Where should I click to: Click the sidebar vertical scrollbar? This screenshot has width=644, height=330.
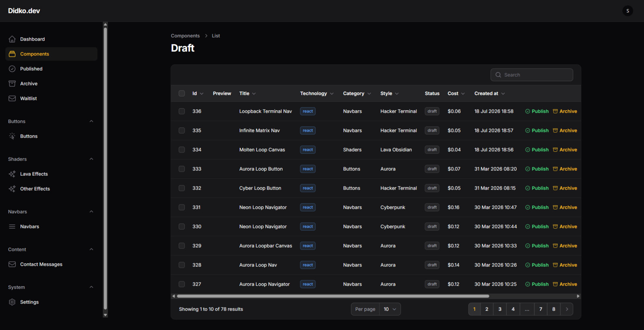pos(105,168)
